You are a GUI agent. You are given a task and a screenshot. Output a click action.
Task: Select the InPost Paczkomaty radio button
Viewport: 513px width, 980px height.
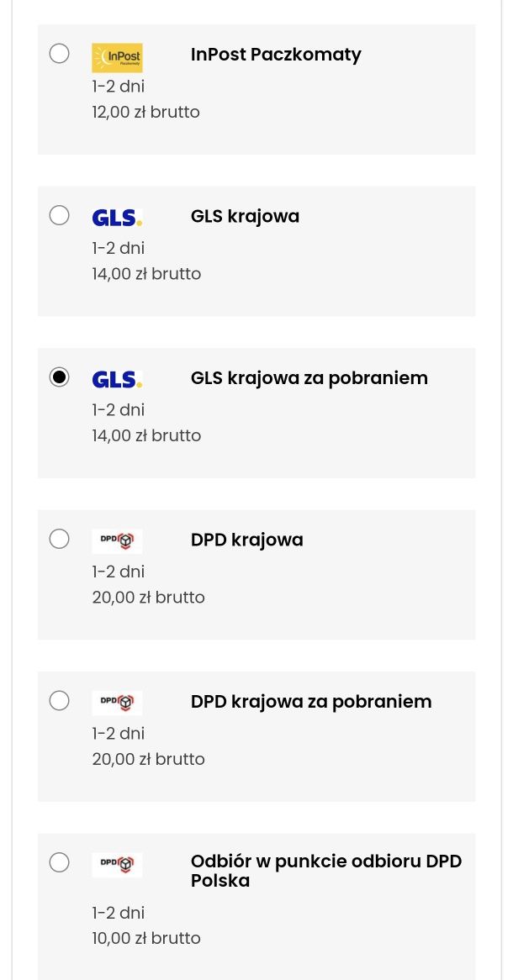[x=60, y=53]
